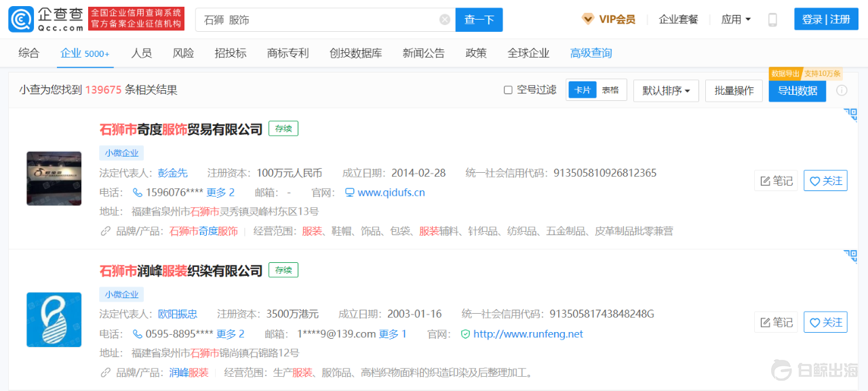Click into the search input field
Screen dimensions: 868x391
coord(319,20)
